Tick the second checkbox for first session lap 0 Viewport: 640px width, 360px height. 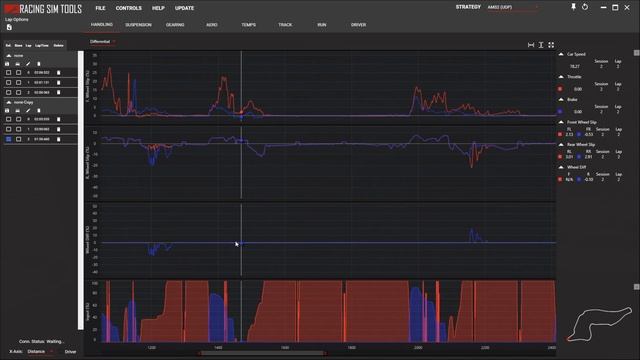point(18,73)
